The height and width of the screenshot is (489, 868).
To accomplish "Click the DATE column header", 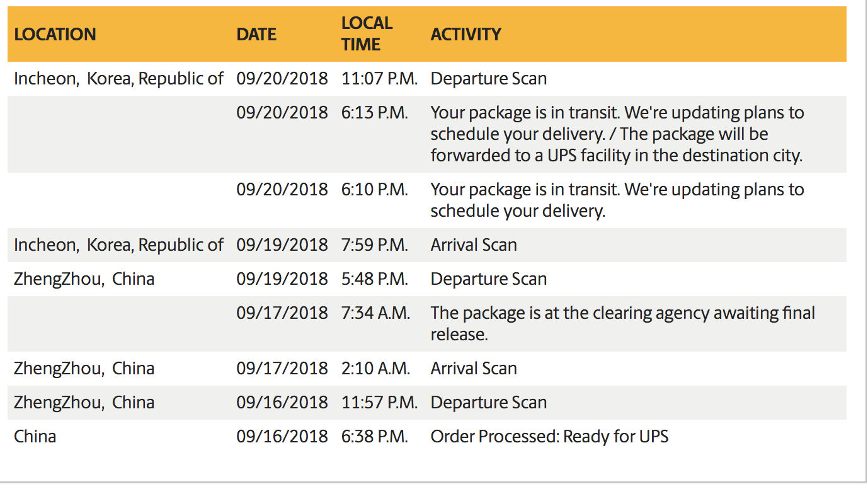I will click(x=256, y=34).
